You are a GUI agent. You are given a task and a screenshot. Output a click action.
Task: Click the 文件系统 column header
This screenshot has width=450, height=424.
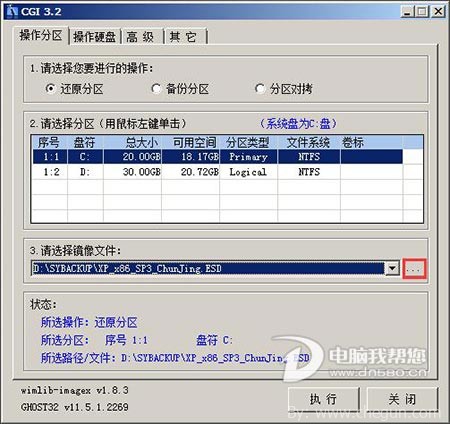pos(309,143)
